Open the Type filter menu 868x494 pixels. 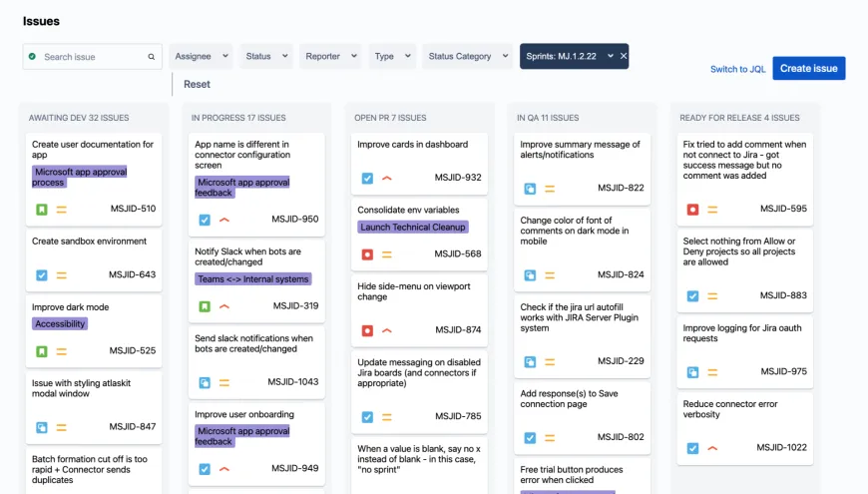click(x=391, y=57)
